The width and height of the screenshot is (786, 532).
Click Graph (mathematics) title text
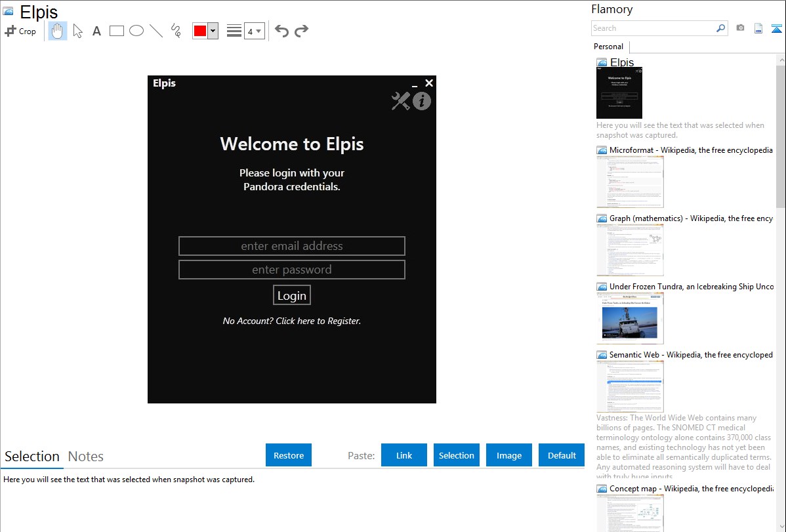point(691,218)
